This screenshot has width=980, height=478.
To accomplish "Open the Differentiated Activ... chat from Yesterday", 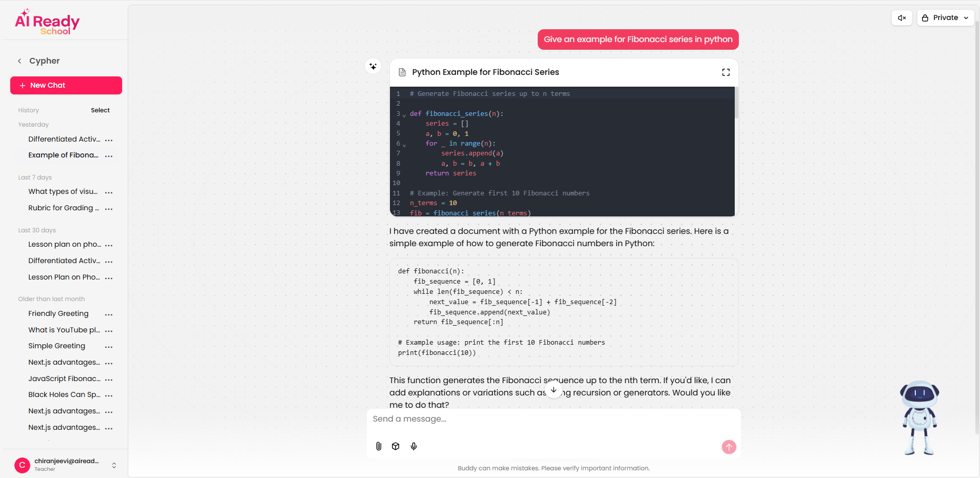I will pos(64,139).
